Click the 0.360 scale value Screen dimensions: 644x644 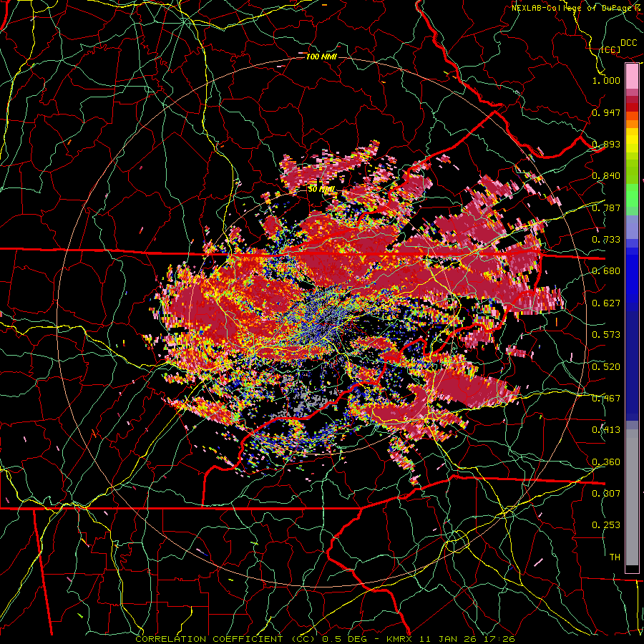(606, 462)
